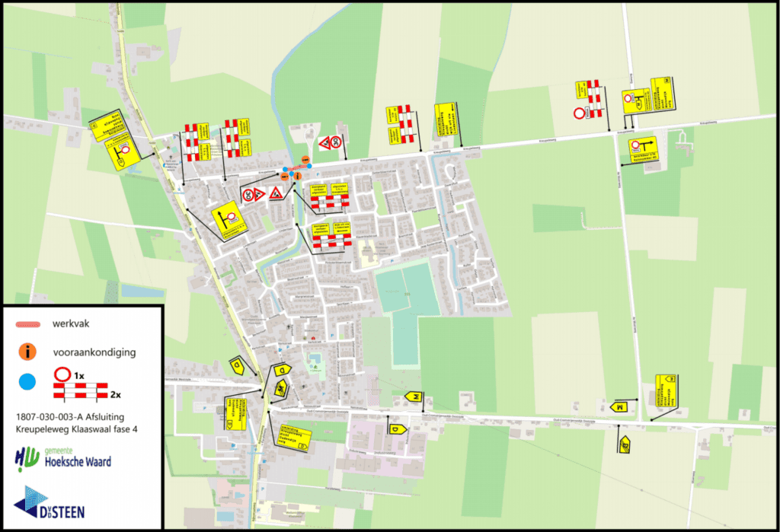Click the red closed-road circle in legend

tap(61, 374)
